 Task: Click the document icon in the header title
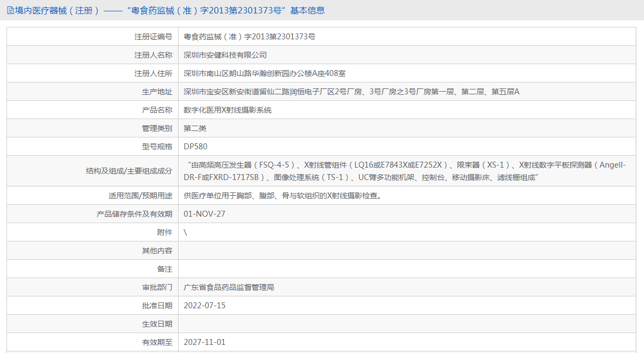tap(10, 11)
